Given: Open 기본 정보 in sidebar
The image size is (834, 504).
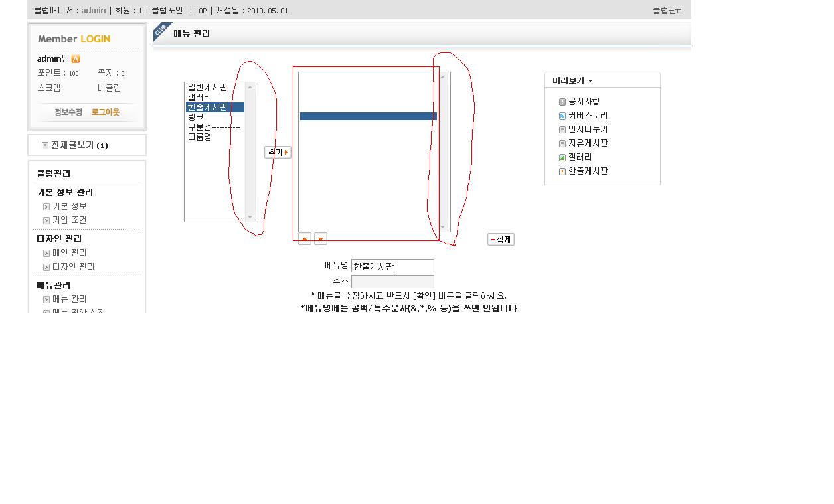Looking at the screenshot, I should pyautogui.click(x=70, y=207).
